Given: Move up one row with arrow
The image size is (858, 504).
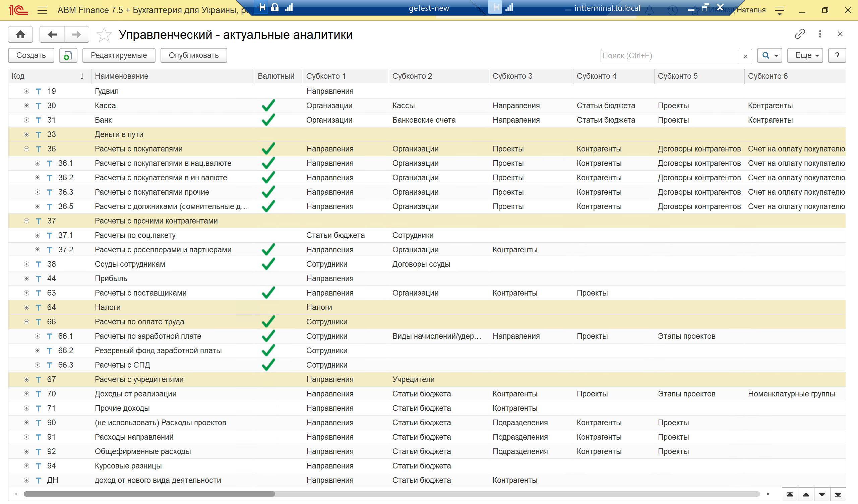Looking at the screenshot, I should pyautogui.click(x=806, y=494).
